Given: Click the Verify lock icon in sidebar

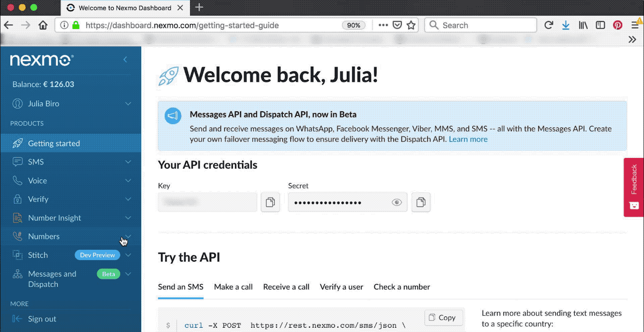Looking at the screenshot, I should (18, 199).
